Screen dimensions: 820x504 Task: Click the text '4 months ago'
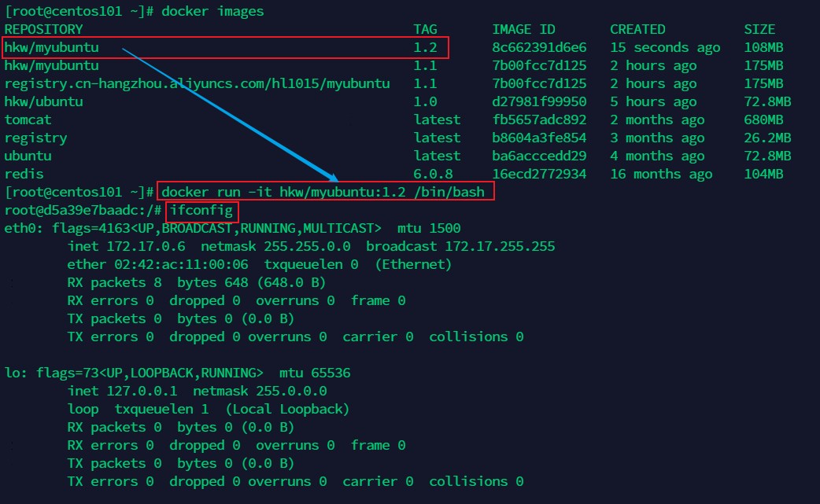point(657,156)
